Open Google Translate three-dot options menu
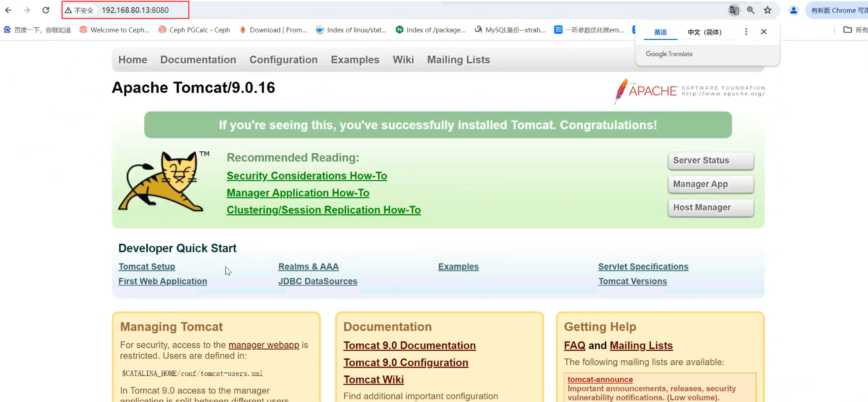The height and width of the screenshot is (402, 868). click(746, 32)
